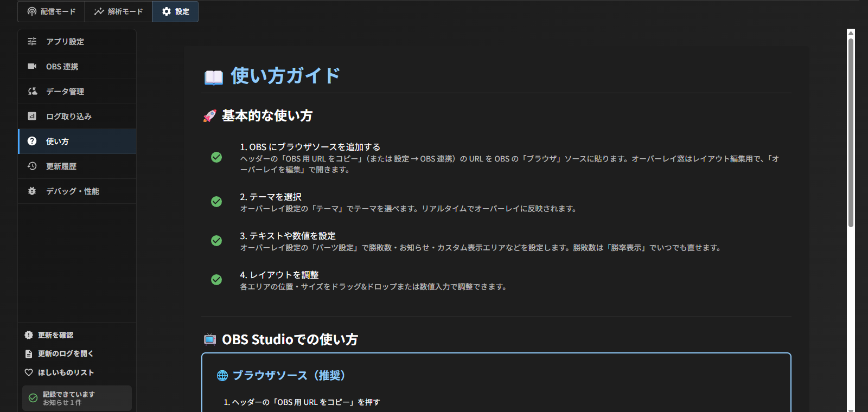Click the badge icon beside 更新を確認
Image resolution: width=868 pixels, height=412 pixels.
coord(29,335)
